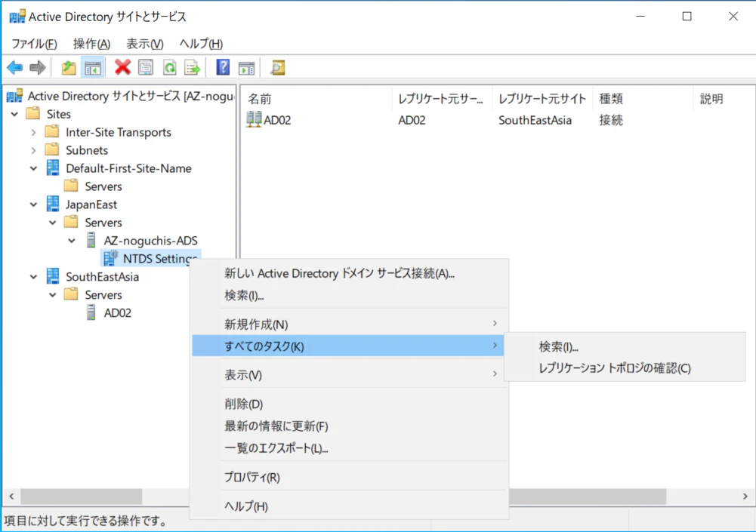Viewport: 756px width, 532px height.
Task: Open the ファイル(F) menu
Action: pyautogui.click(x=34, y=44)
